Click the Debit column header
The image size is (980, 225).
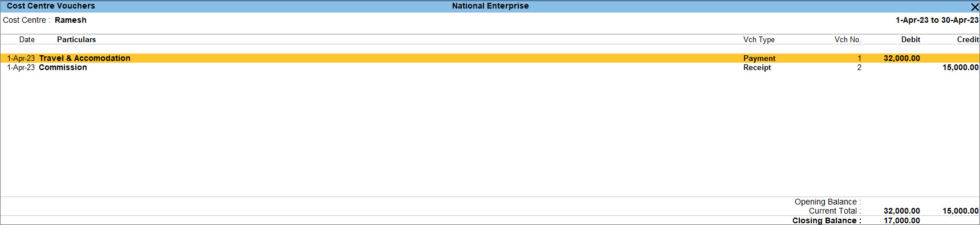910,39
